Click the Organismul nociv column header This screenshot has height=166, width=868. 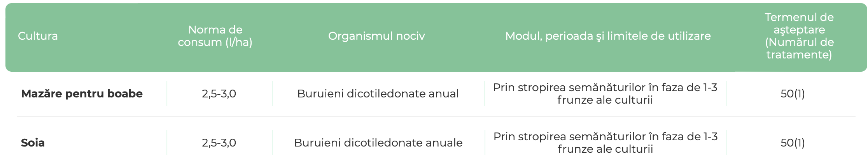pos(376,36)
